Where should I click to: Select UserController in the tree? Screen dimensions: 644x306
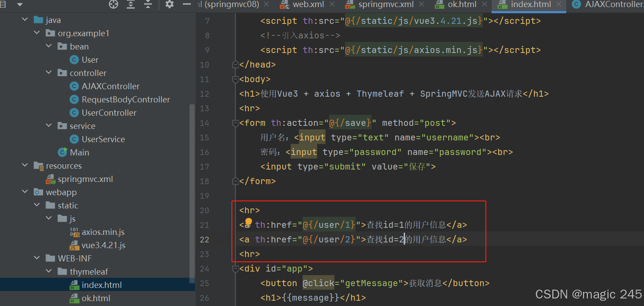109,113
